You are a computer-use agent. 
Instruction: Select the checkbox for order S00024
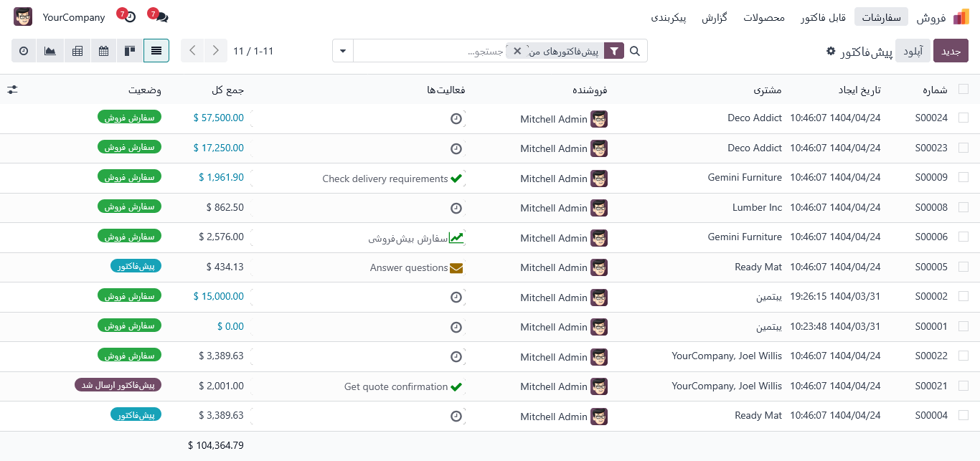(963, 118)
